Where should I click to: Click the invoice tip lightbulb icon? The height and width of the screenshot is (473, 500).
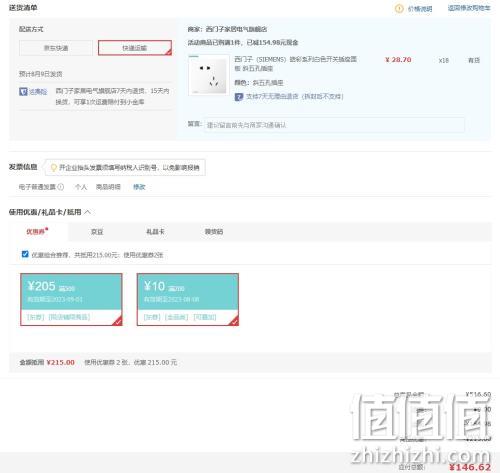[53, 167]
